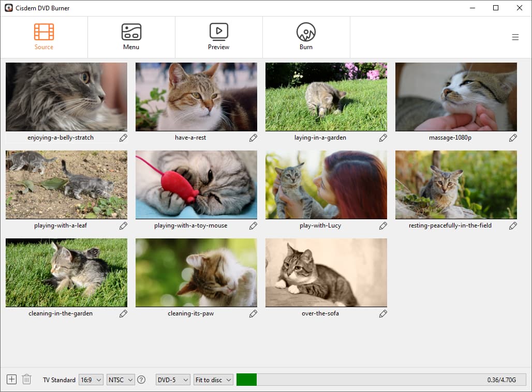
Task: Click edit icon next to cleaning-in-the-garden
Action: pyautogui.click(x=123, y=314)
